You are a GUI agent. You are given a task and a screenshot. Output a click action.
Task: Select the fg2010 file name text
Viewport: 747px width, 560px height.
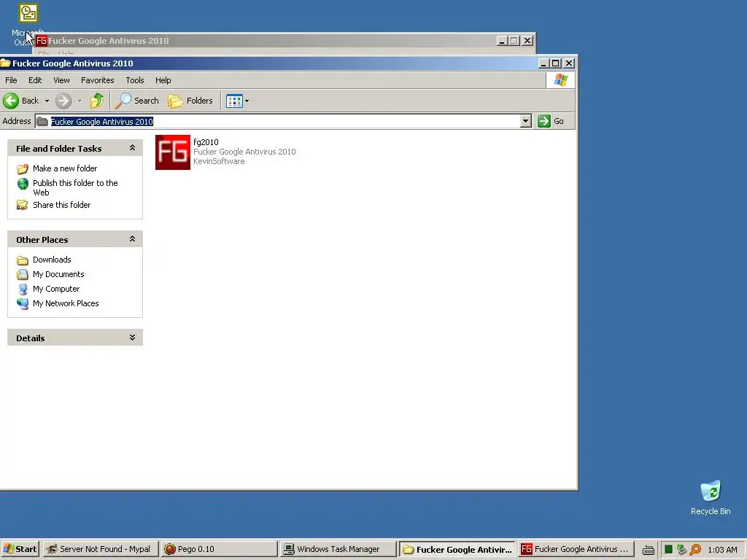click(x=206, y=142)
